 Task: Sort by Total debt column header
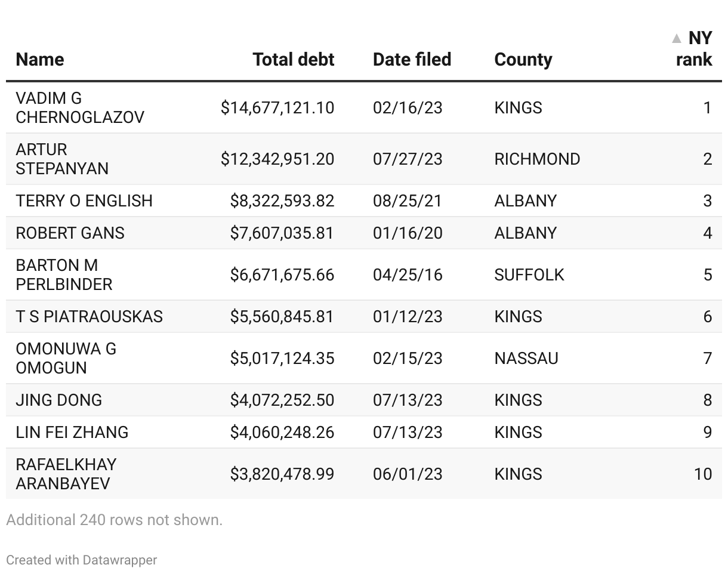coord(293,60)
